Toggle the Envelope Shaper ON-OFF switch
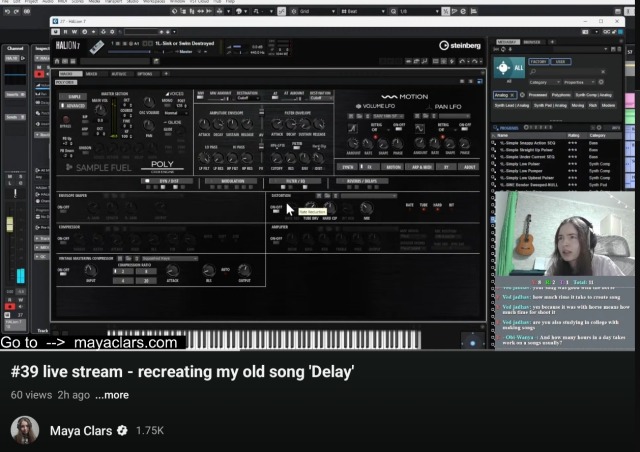This screenshot has width=640, height=452. pyautogui.click(x=63, y=211)
